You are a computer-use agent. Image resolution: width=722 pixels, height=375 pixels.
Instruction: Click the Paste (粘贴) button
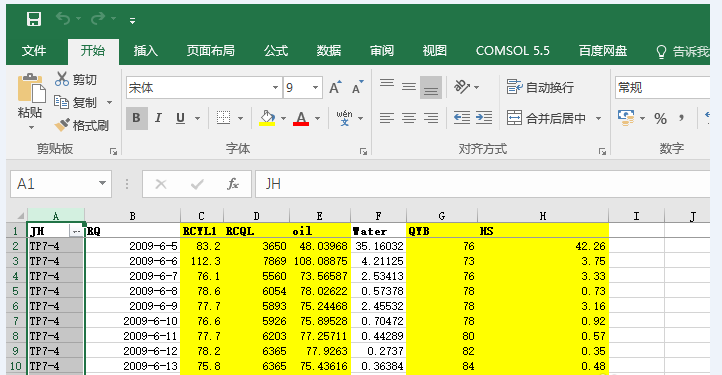(x=30, y=101)
